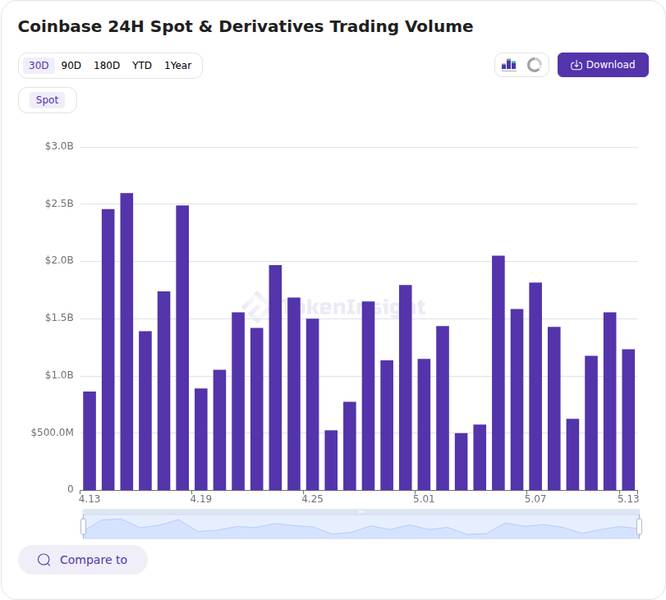Image resolution: width=666 pixels, height=600 pixels.
Task: Click the bar above the 4.25 label
Action: 313,405
